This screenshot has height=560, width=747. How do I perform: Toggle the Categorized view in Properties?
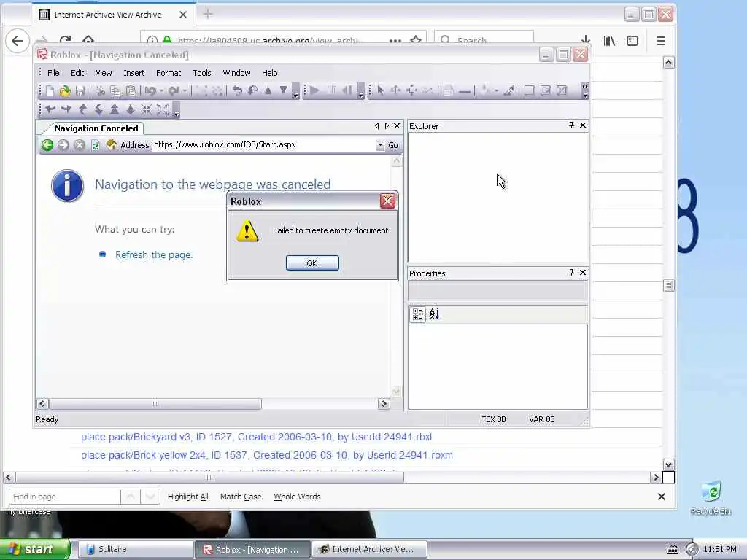click(418, 314)
